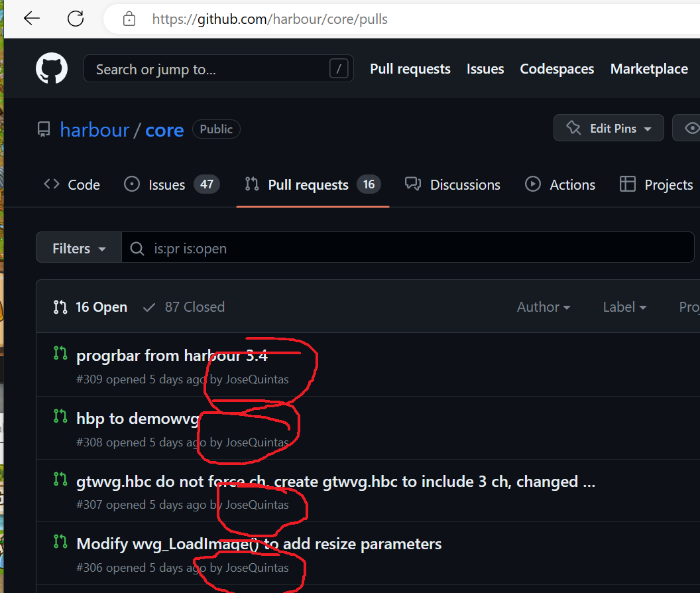700x593 pixels.
Task: Click the slash shortcut key icon in search
Action: (339, 69)
